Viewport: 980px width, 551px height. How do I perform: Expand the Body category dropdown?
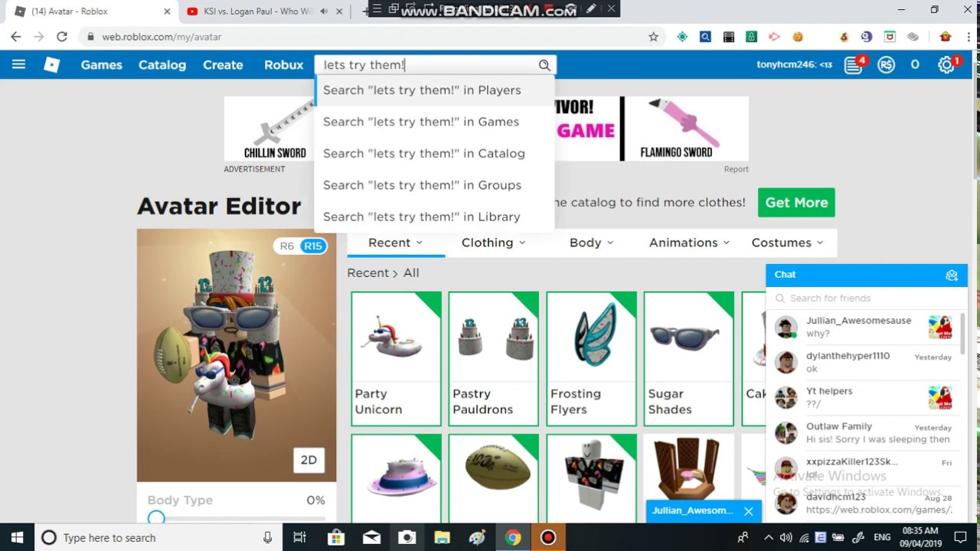coord(591,243)
